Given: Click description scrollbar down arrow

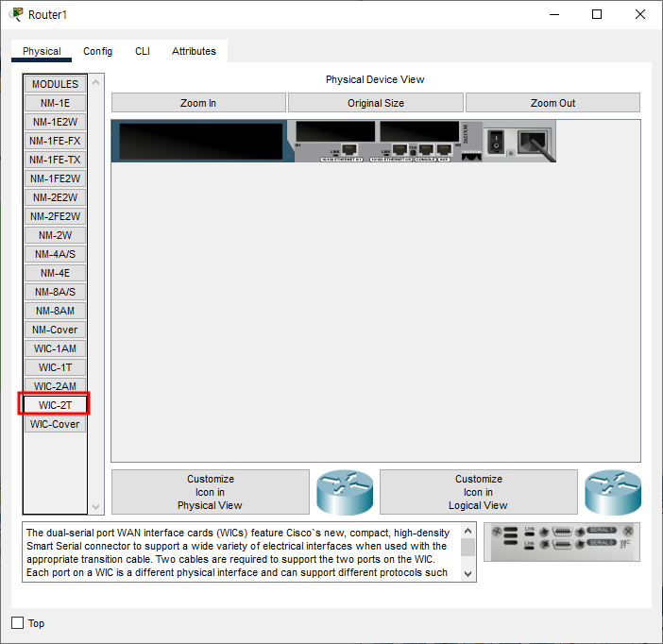Looking at the screenshot, I should pyautogui.click(x=467, y=574).
